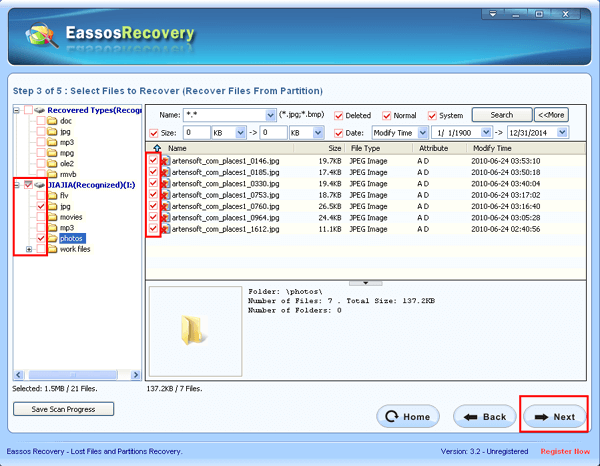Image resolution: width=600 pixels, height=466 pixels.
Task: Sort file list by Size column
Action: coord(334,148)
